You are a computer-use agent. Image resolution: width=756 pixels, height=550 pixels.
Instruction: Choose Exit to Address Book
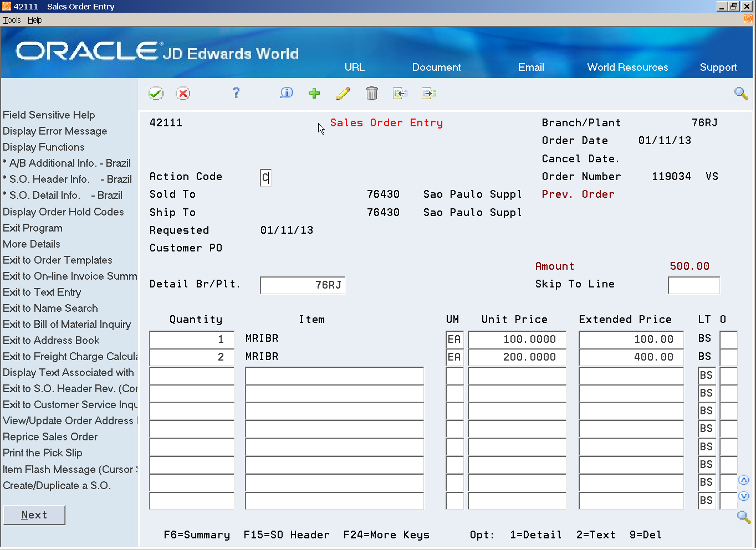tap(51, 340)
